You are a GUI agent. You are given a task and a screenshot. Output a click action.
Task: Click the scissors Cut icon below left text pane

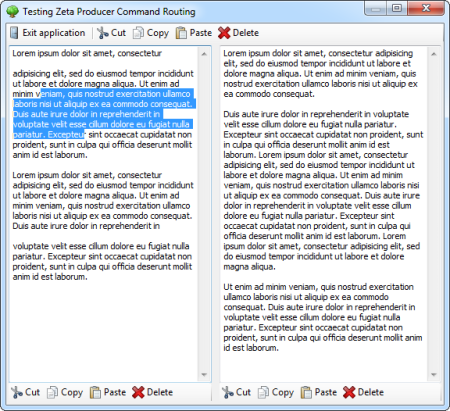tap(17, 392)
